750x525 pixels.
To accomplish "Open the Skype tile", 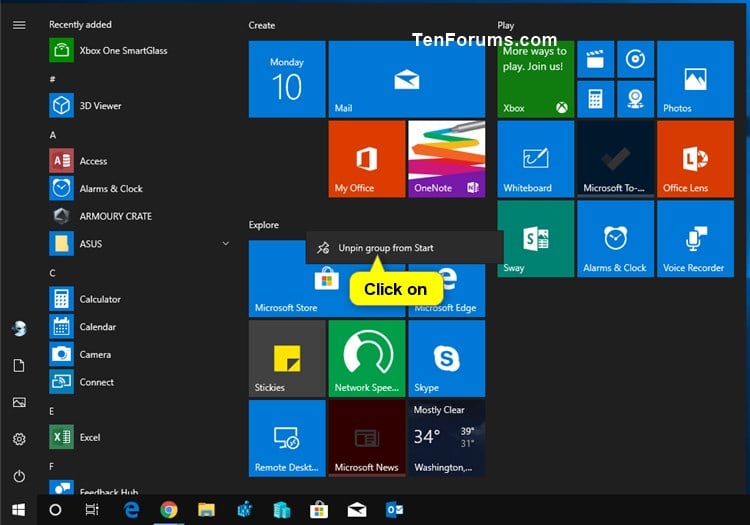I will click(x=447, y=359).
